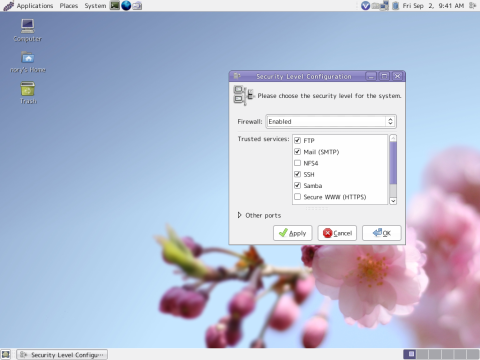Enable the Secure WWW (HTTPS) service
This screenshot has height=360, width=480.
click(298, 197)
